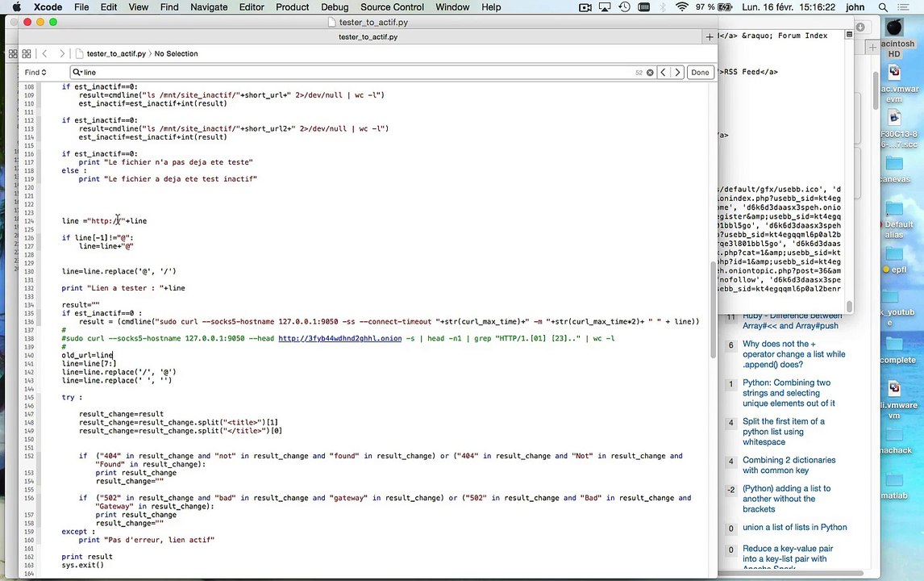Open the Find mode dropdown

[35, 73]
